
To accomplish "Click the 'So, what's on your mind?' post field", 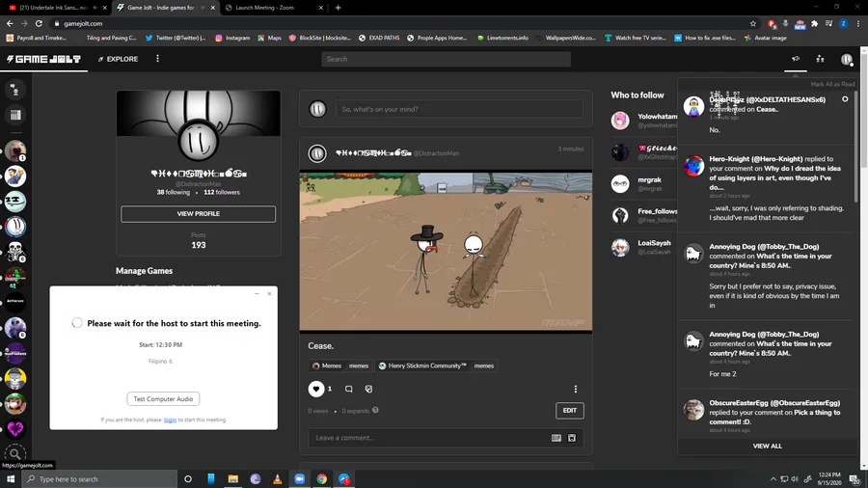I will [459, 109].
